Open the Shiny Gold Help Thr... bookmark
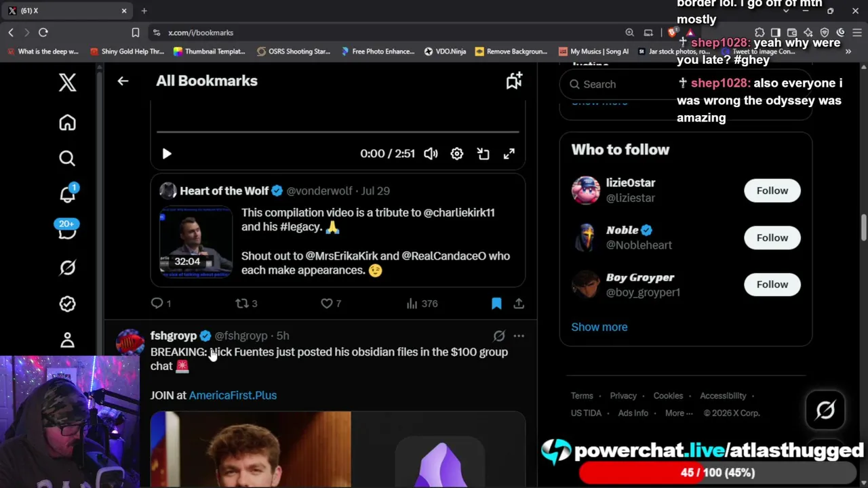Viewport: 868px width, 488px height. (127, 52)
